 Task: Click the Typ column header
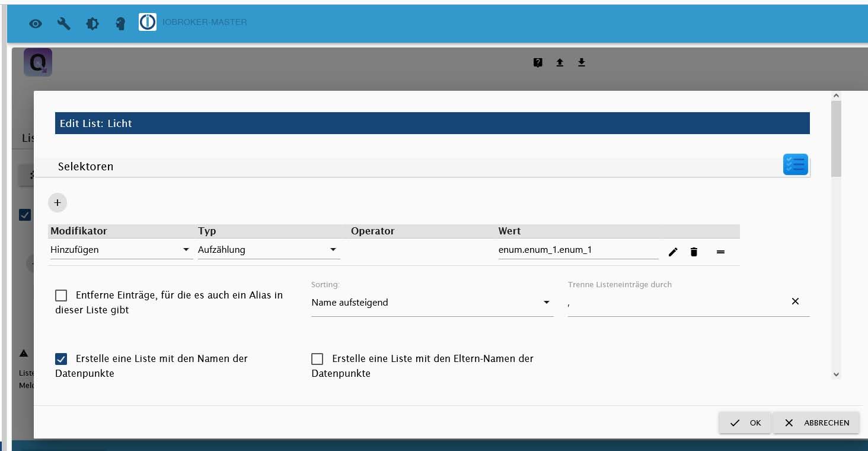(x=207, y=231)
